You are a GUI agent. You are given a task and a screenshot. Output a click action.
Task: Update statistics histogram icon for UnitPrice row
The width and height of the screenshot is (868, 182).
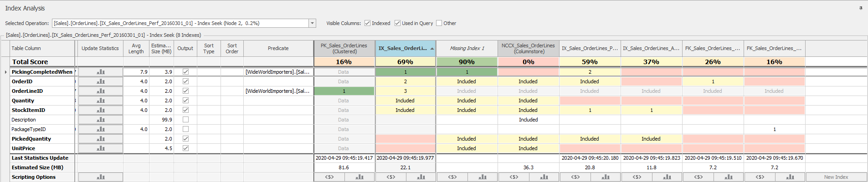[101, 148]
